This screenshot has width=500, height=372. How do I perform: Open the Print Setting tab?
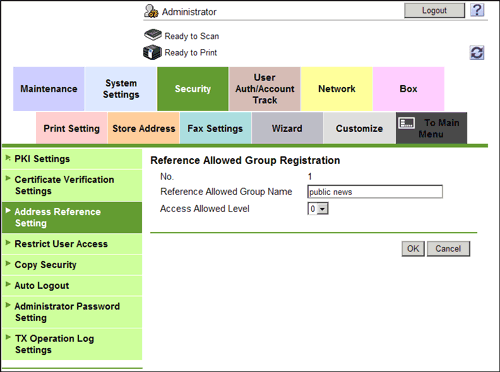click(x=71, y=128)
